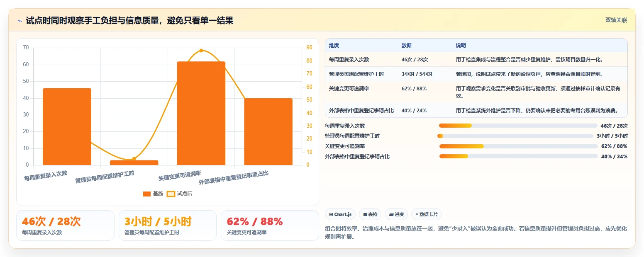Click the x-axis label 关键变更可追溯率
This screenshot has height=257, width=644.
click(180, 176)
